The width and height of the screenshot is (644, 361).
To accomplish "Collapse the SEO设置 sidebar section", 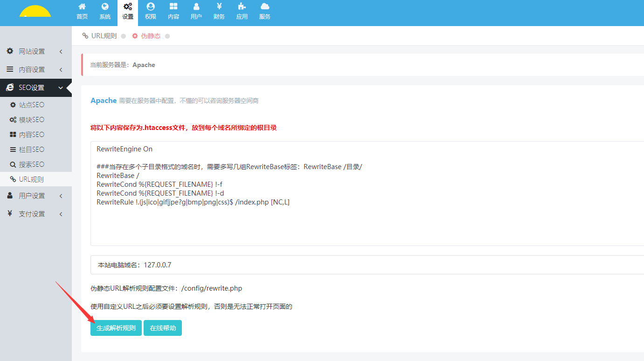I will click(35, 88).
